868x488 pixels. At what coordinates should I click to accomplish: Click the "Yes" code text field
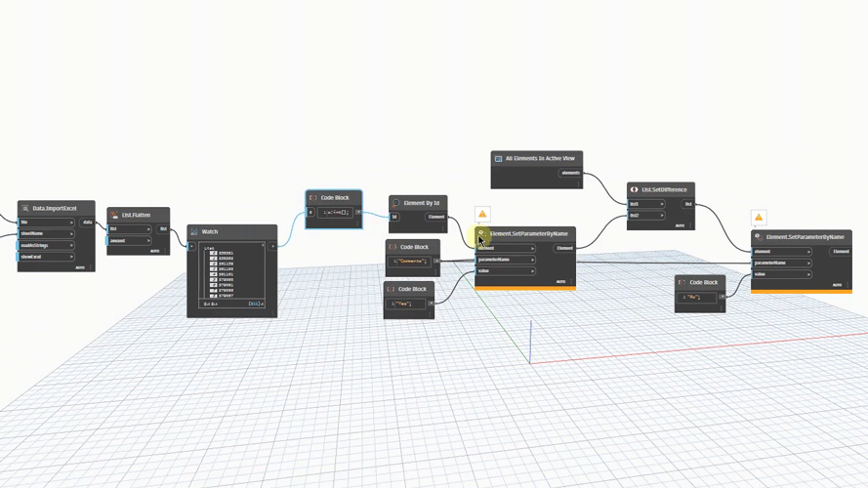[406, 304]
